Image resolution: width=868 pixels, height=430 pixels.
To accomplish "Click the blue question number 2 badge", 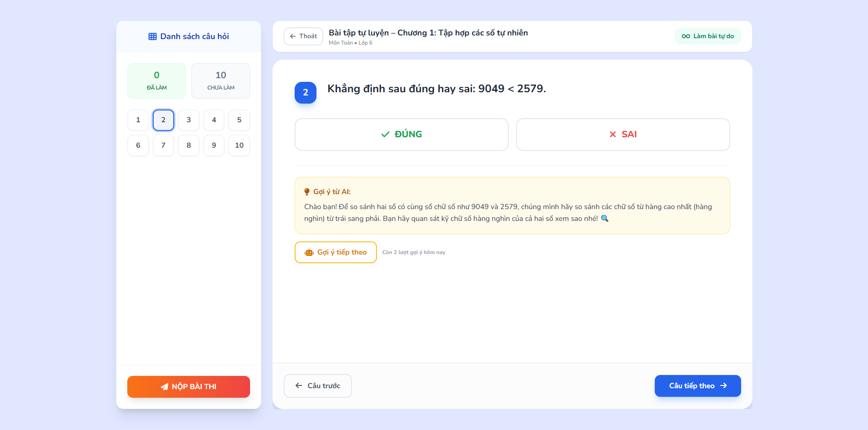I will (x=306, y=93).
